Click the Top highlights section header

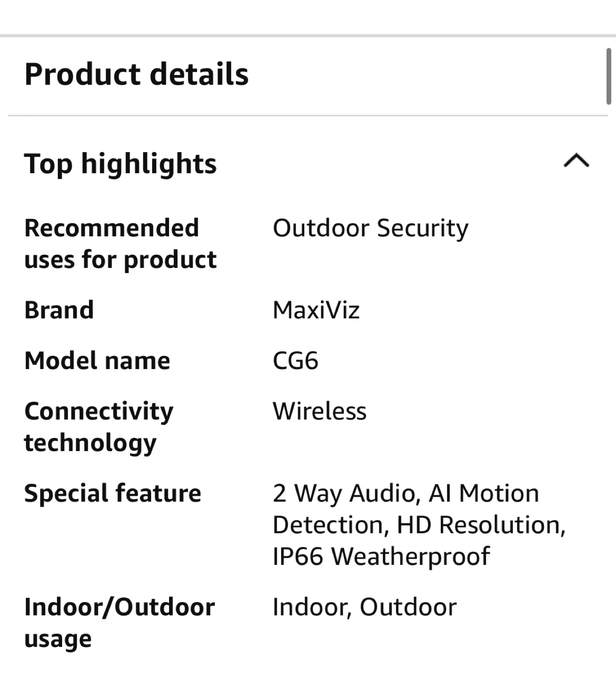[120, 163]
